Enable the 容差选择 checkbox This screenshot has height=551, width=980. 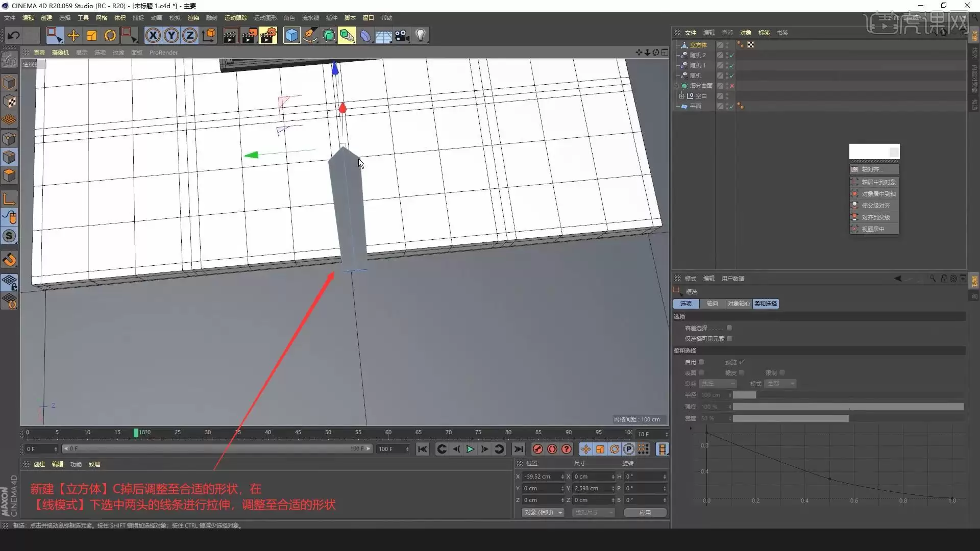(x=729, y=328)
